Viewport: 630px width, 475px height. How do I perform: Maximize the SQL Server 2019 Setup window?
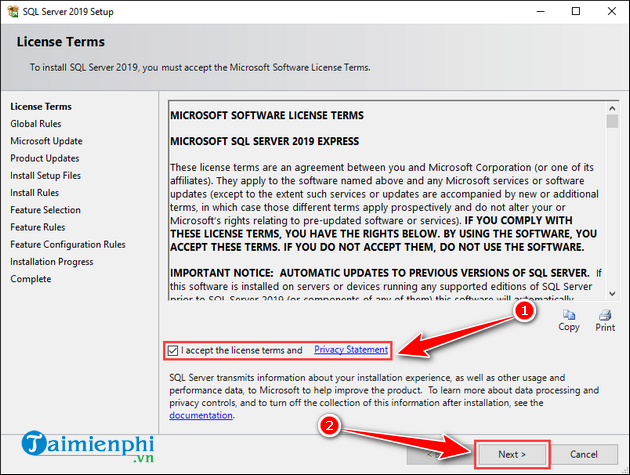[x=576, y=11]
